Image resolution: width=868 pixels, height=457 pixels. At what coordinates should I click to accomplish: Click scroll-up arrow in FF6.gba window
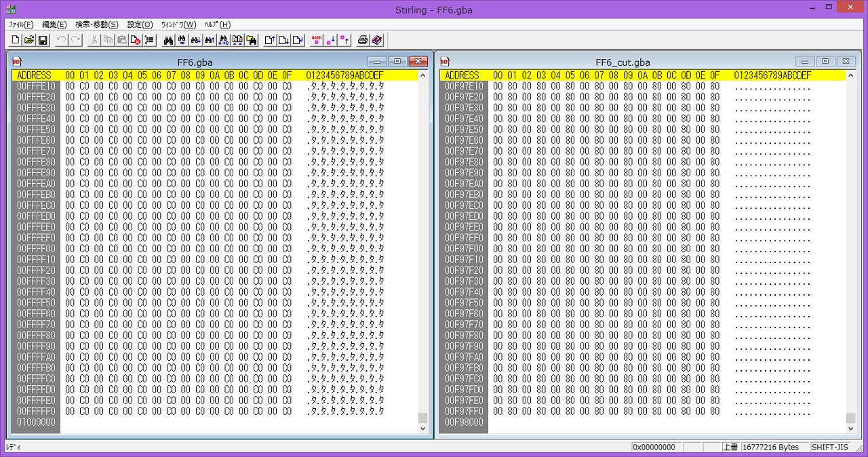click(x=423, y=75)
